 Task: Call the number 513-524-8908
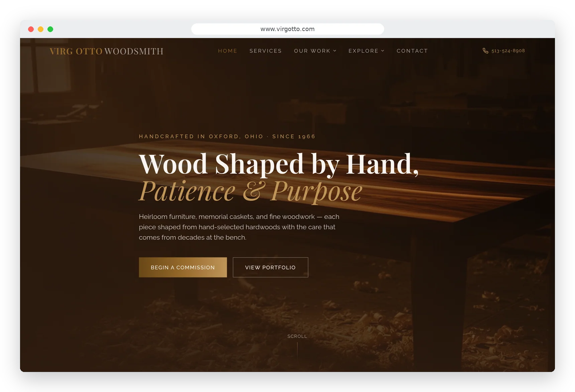click(508, 51)
